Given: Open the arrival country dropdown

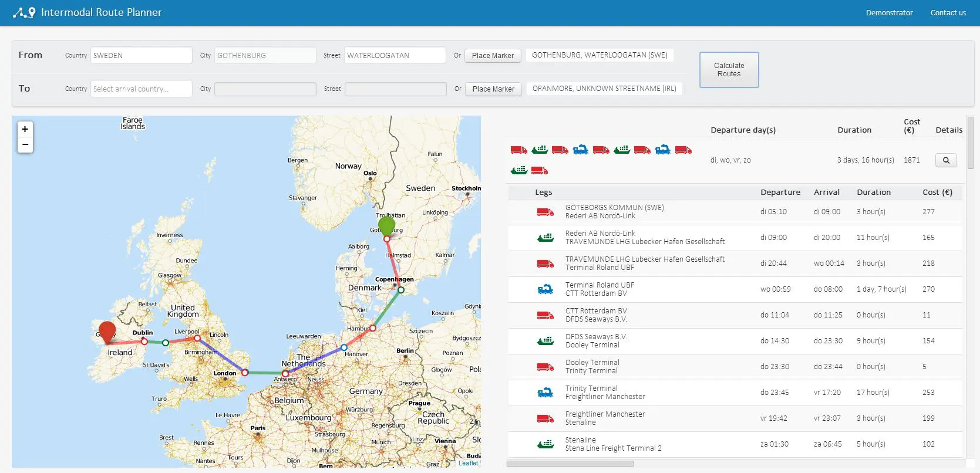Looking at the screenshot, I should click(x=141, y=89).
